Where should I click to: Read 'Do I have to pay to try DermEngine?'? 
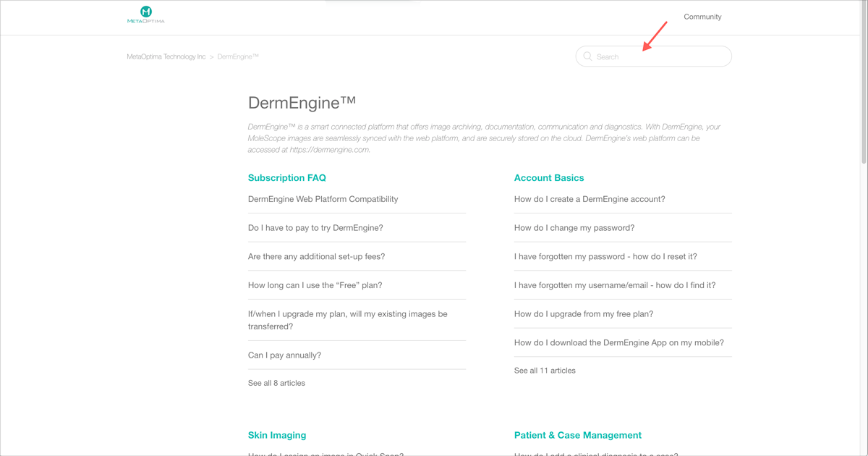(x=315, y=228)
